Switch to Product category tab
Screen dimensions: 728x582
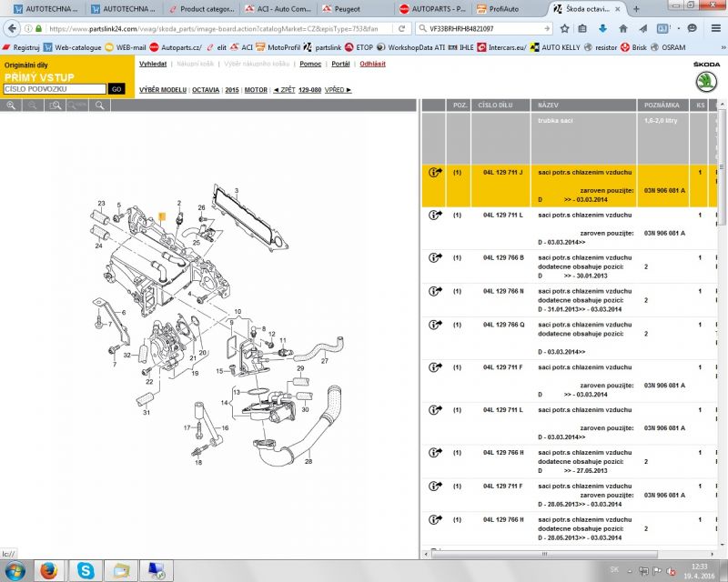[x=201, y=9]
